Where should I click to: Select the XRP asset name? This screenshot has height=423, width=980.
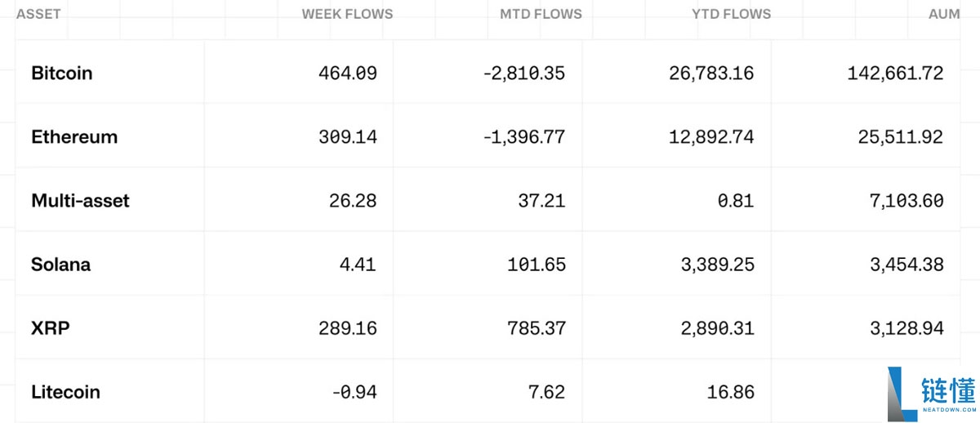tap(51, 328)
